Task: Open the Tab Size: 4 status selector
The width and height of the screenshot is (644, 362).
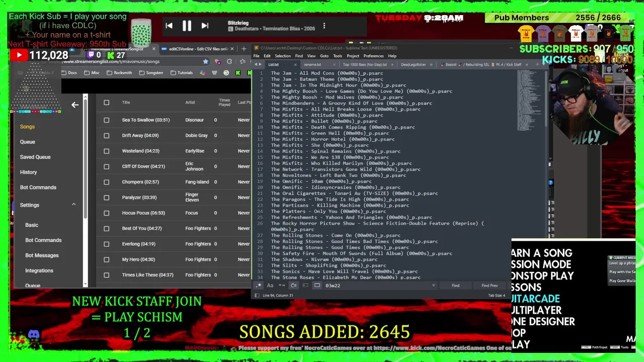Action: [496, 295]
